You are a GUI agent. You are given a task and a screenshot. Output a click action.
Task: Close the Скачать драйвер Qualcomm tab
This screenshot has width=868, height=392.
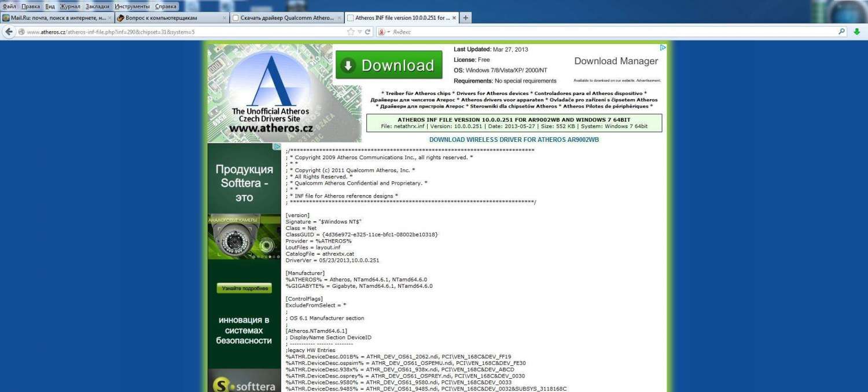pos(339,18)
